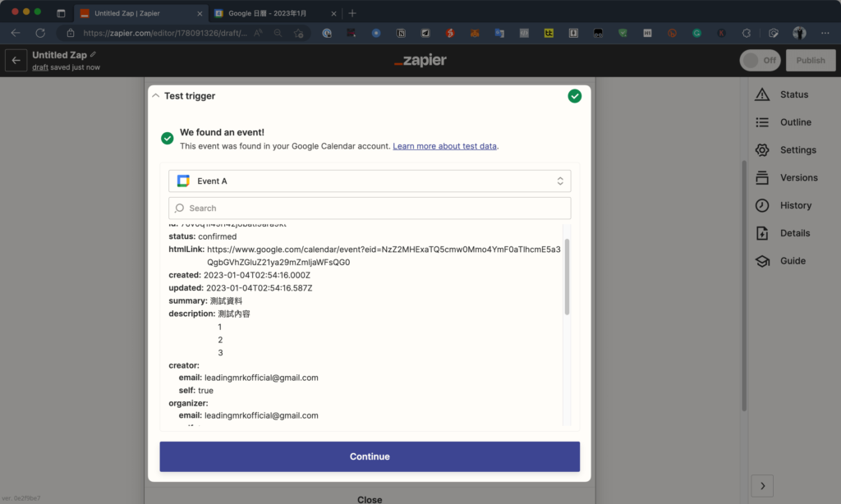
Task: Open the Guide graduation cap icon
Action: point(762,261)
